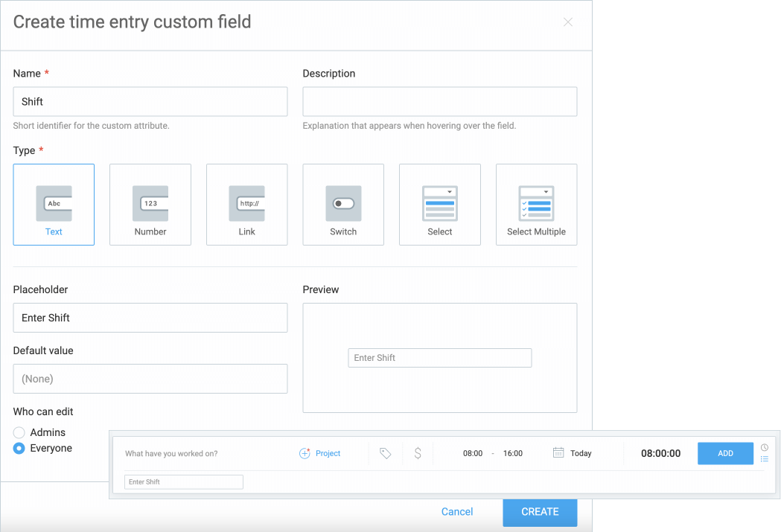This screenshot has height=532, width=781.
Task: Select the Select field type icon
Action: 439,204
